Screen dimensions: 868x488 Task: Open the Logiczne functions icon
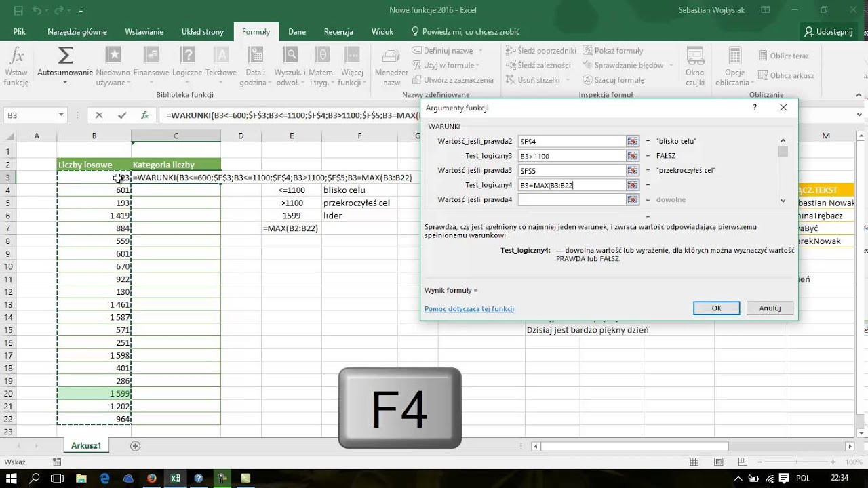pos(187,56)
